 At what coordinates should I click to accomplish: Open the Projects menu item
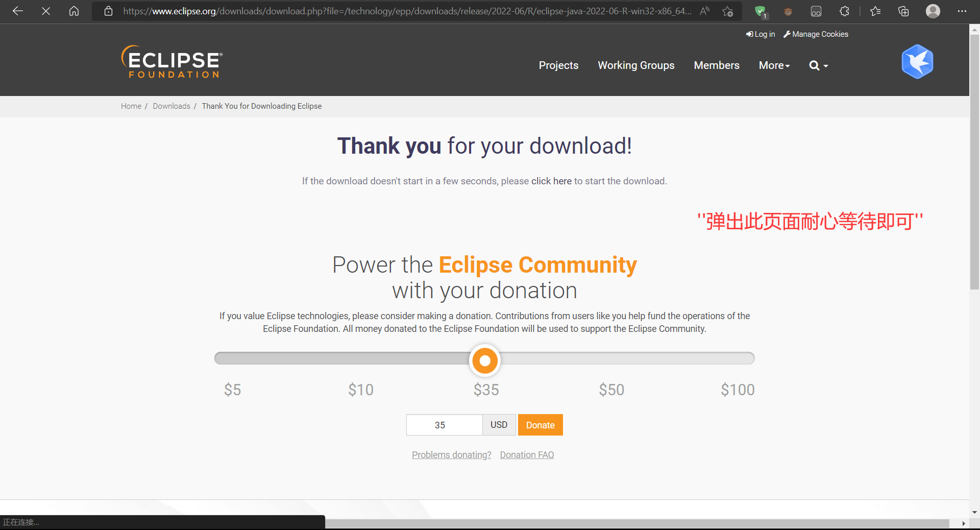[558, 65]
